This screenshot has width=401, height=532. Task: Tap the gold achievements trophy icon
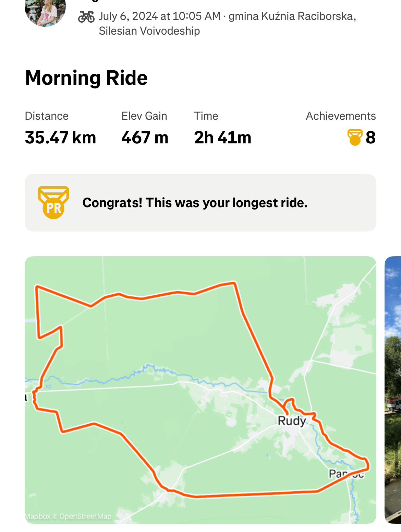tap(355, 138)
